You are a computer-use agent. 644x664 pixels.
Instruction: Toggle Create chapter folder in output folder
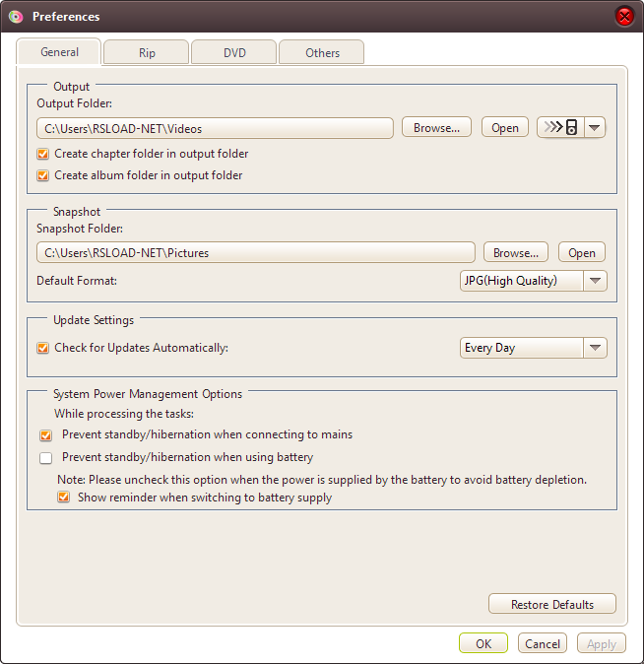(42, 154)
